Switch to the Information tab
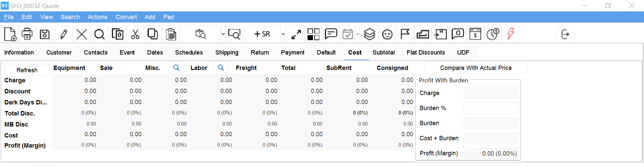644x167 pixels. pos(19,53)
